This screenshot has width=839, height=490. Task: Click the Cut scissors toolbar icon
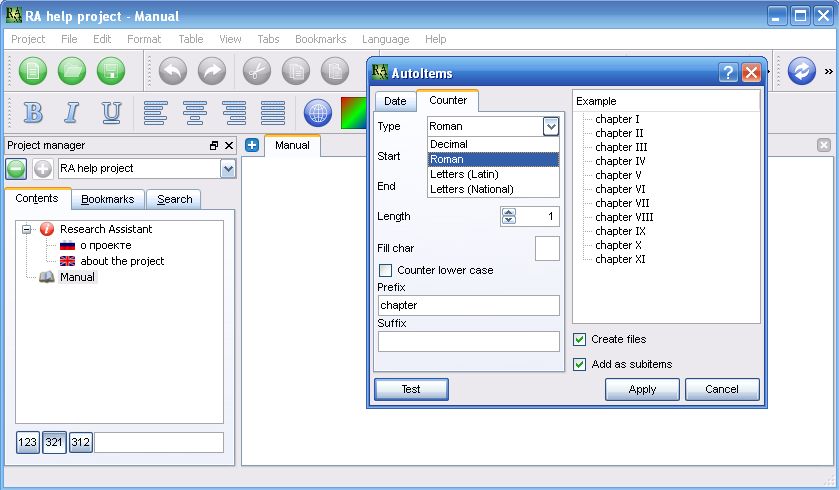[257, 71]
